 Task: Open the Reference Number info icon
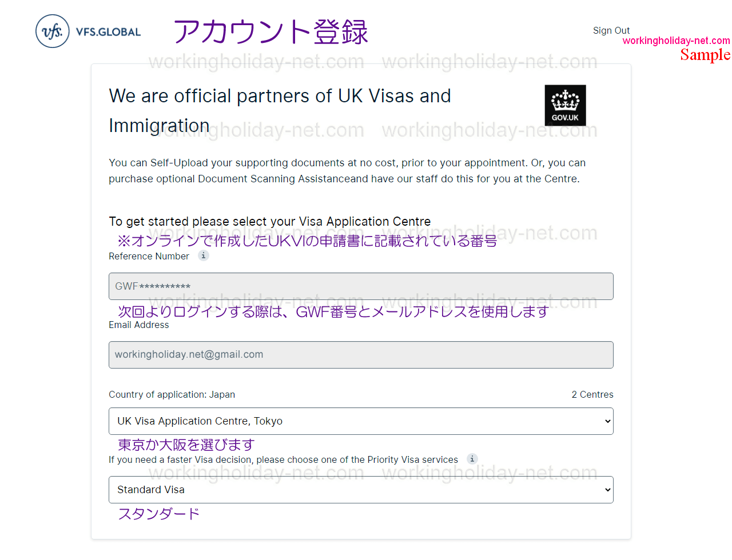click(x=203, y=255)
